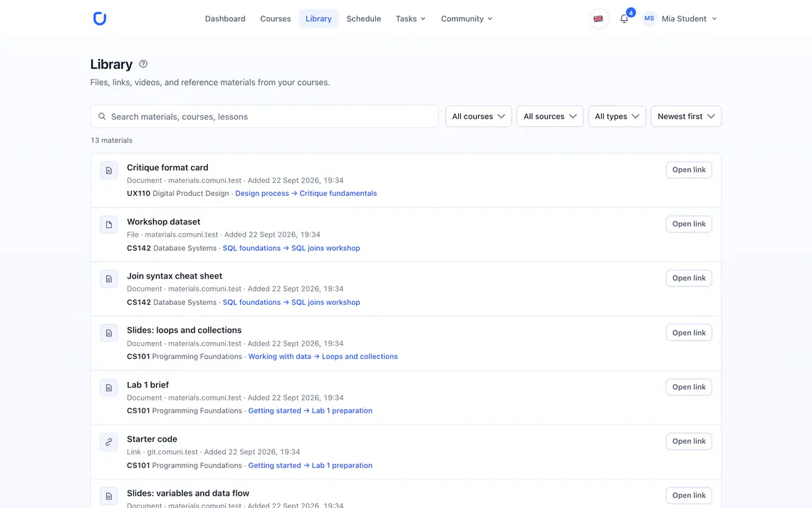This screenshot has width=812, height=508.
Task: Open the Mia Student account menu
Action: coord(680,19)
